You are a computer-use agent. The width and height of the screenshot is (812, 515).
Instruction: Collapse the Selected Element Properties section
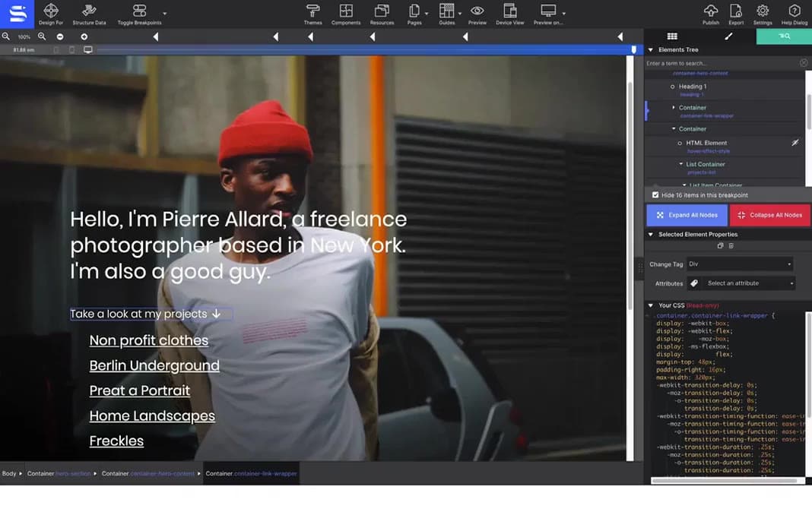click(651, 235)
